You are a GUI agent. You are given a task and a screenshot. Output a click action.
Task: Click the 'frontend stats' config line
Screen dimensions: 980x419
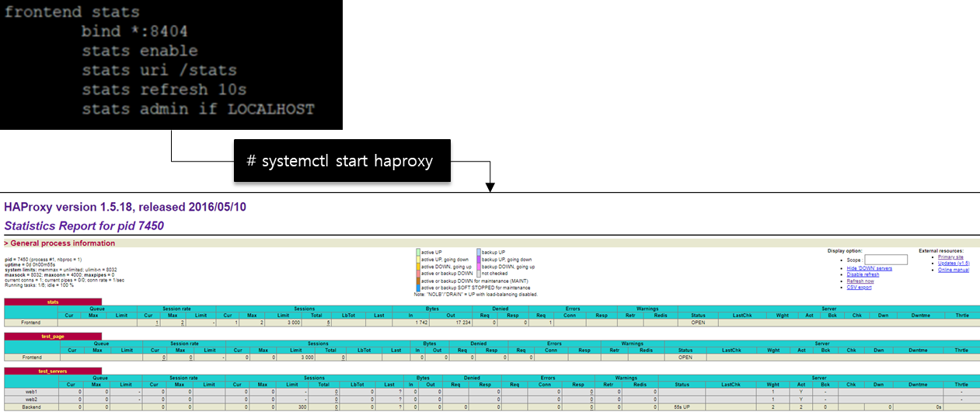[72, 12]
